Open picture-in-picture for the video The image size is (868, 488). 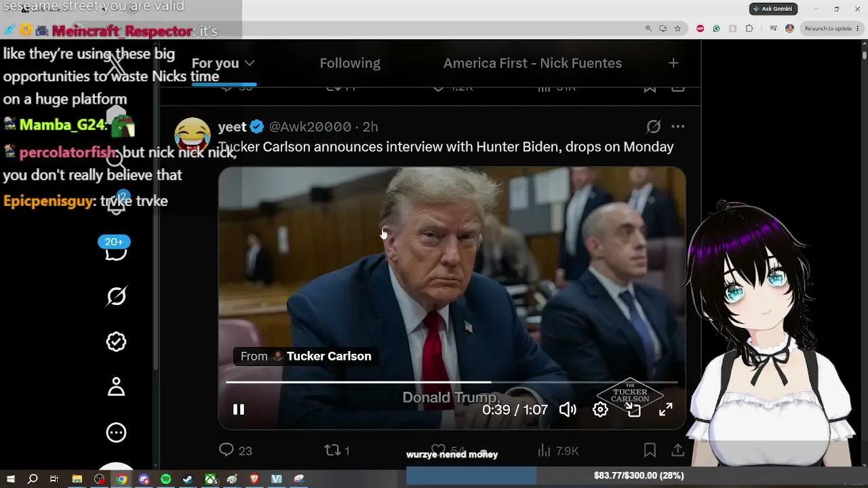point(633,409)
